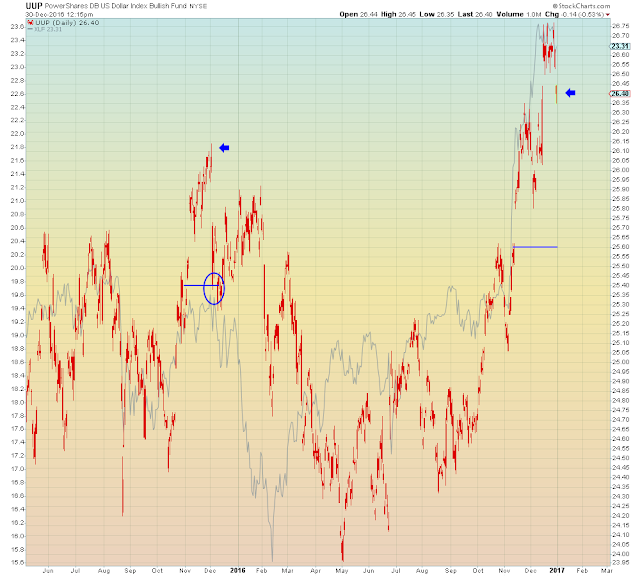The image size is (640, 576).
Task: Click the 22.0 label on the left axis
Action: 18,133
